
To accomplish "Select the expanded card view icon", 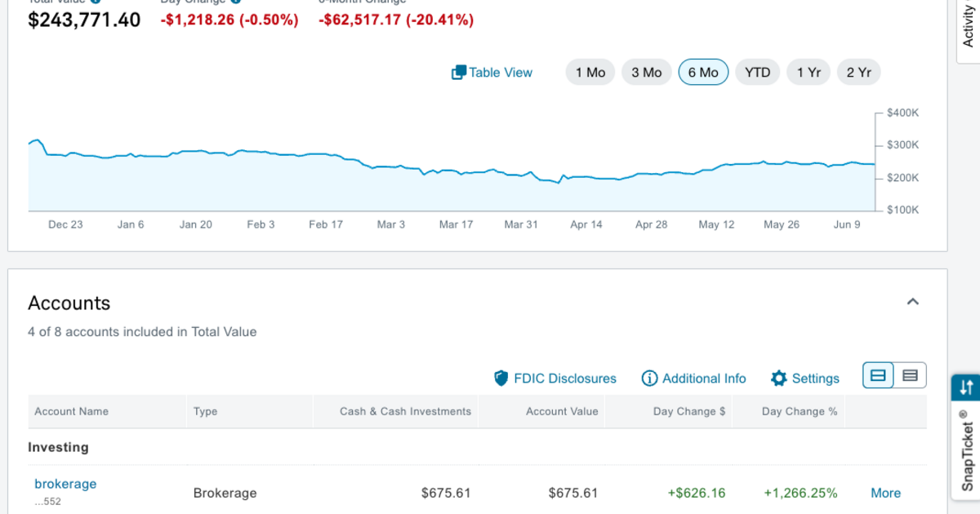I will point(878,375).
